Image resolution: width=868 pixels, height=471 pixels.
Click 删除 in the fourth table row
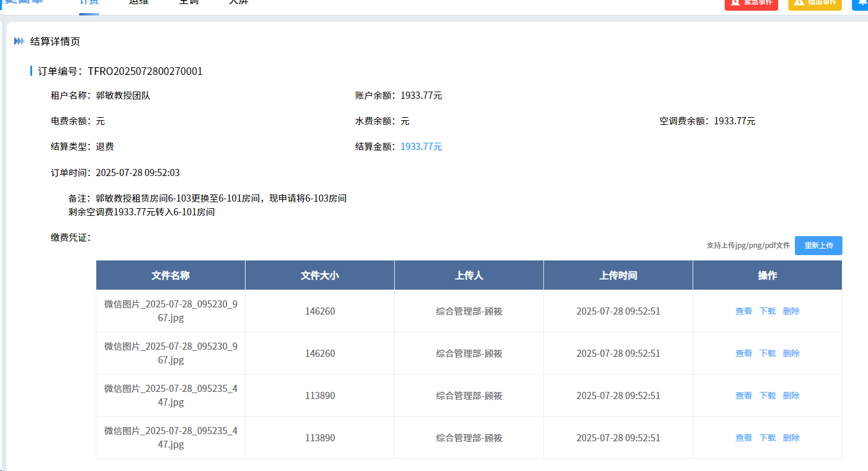coord(791,438)
